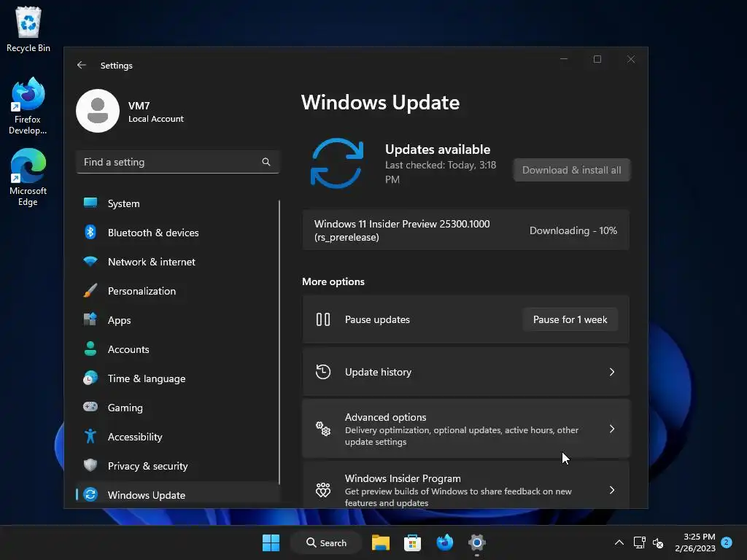Click the Pause updates label
The width and height of the screenshot is (747, 560).
[x=377, y=319]
